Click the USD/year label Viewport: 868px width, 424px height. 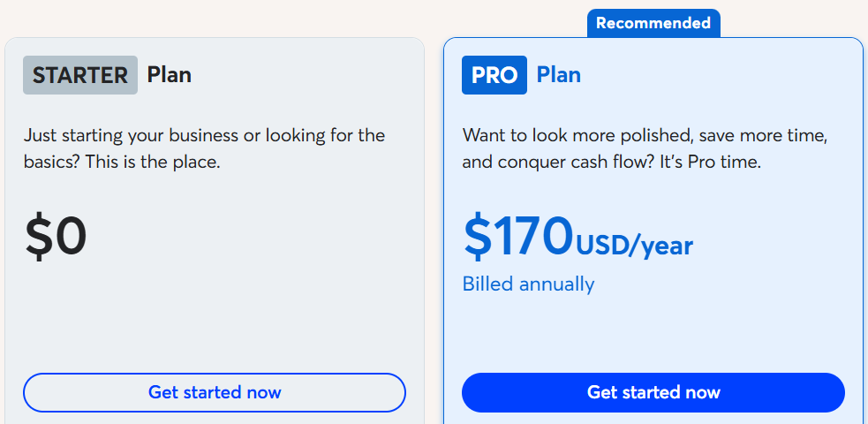coord(635,246)
